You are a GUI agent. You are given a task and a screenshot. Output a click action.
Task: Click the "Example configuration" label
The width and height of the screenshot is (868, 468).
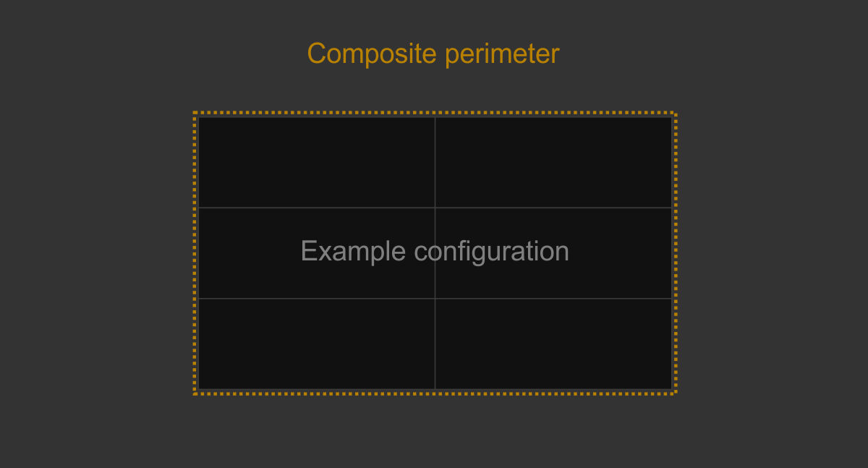point(435,252)
